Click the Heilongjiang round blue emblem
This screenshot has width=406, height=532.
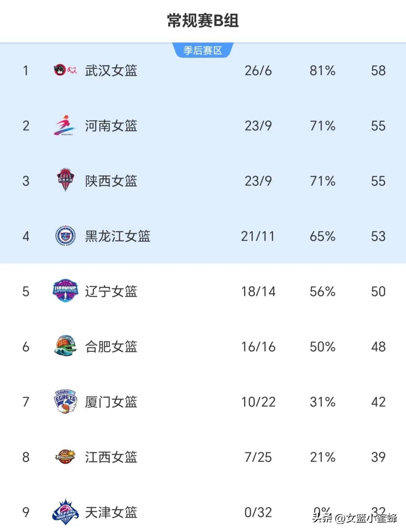[65, 236]
